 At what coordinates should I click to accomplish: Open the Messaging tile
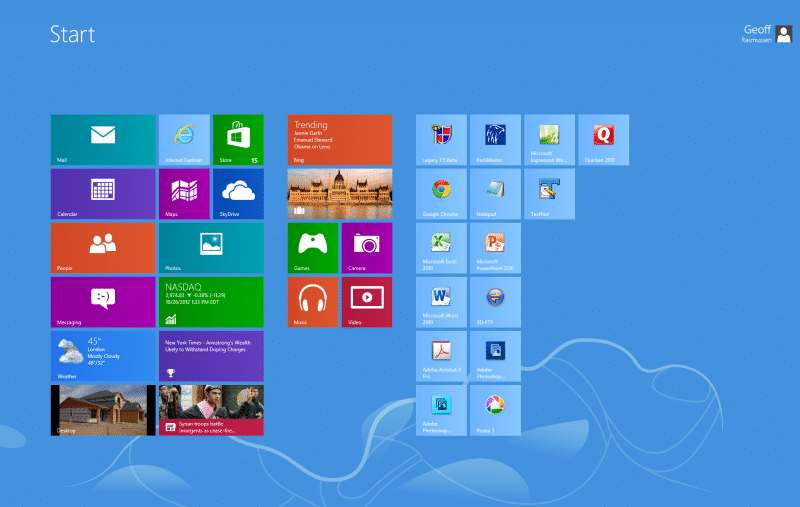tap(103, 302)
